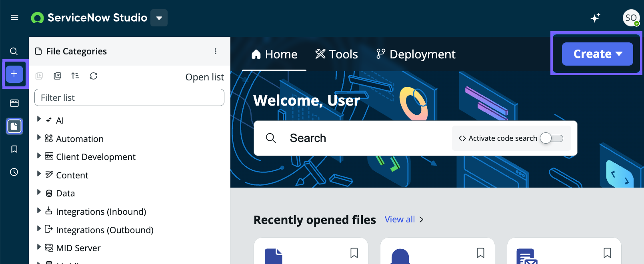This screenshot has height=264, width=644.
Task: Open the SO user avatar menu
Action: click(x=631, y=18)
